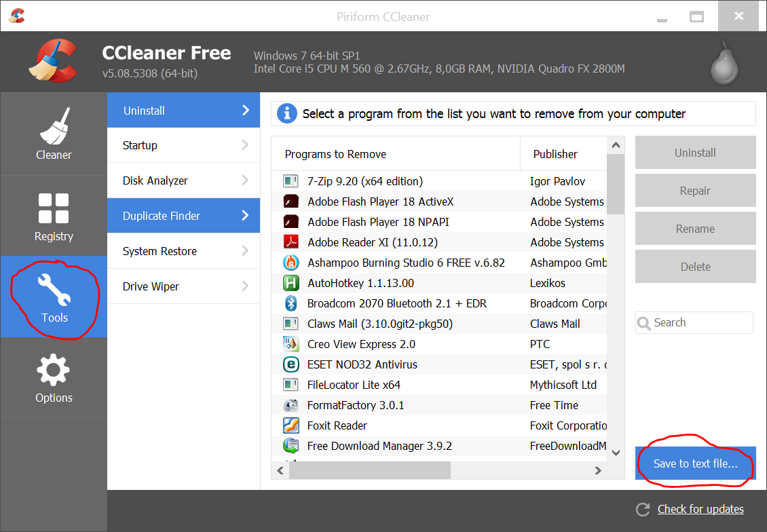This screenshot has height=532, width=767.
Task: Click the Adobe Flash Player 18 ActiveX icon
Action: (291, 202)
